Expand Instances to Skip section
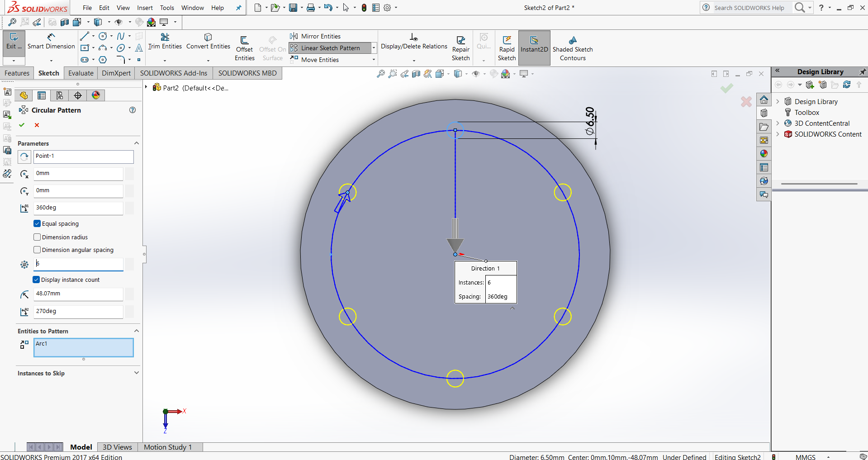The image size is (868, 460). [136, 373]
